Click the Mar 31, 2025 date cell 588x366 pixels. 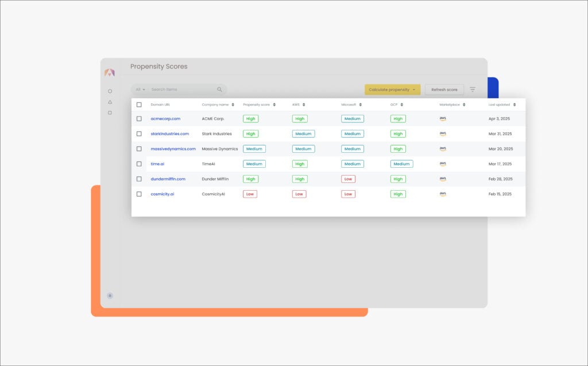[x=500, y=134]
